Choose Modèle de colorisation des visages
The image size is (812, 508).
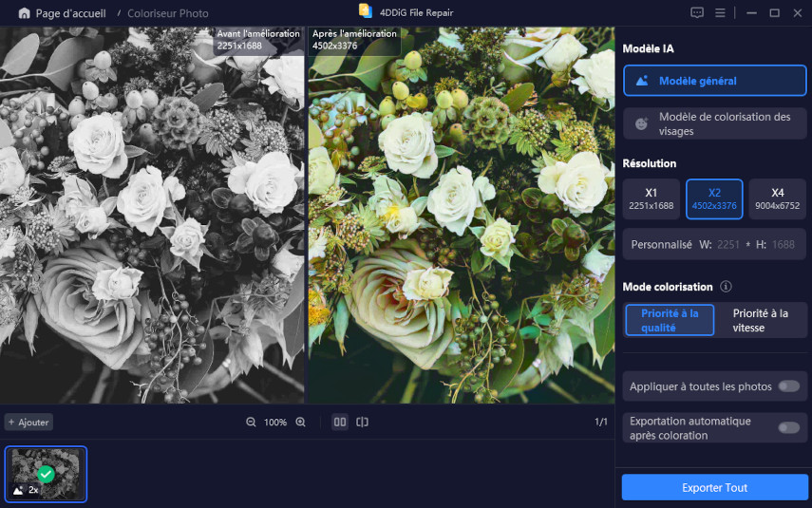tap(714, 123)
